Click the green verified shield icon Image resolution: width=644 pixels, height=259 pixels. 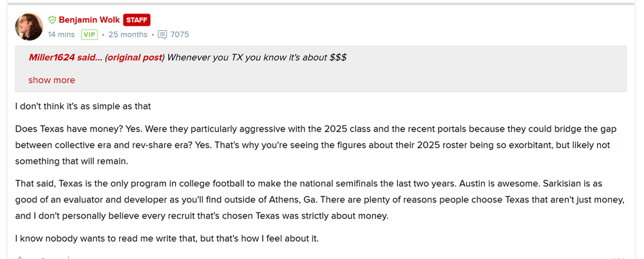point(52,20)
